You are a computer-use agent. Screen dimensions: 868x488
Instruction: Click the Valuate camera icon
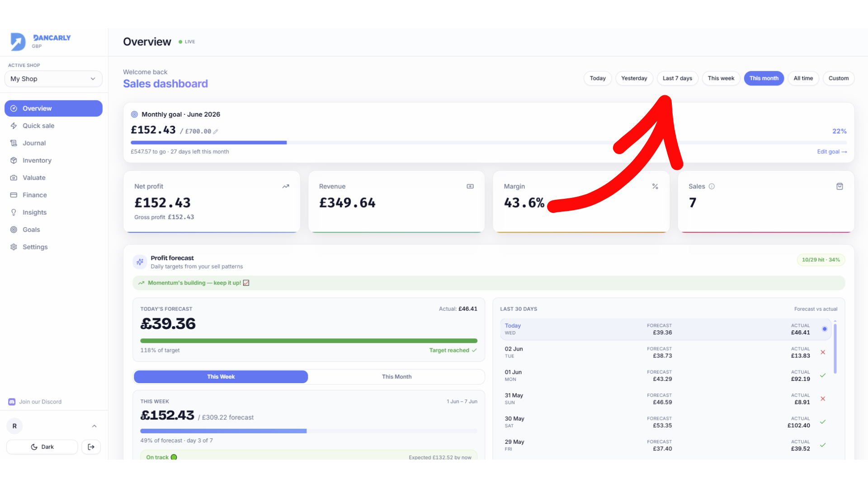tap(14, 178)
